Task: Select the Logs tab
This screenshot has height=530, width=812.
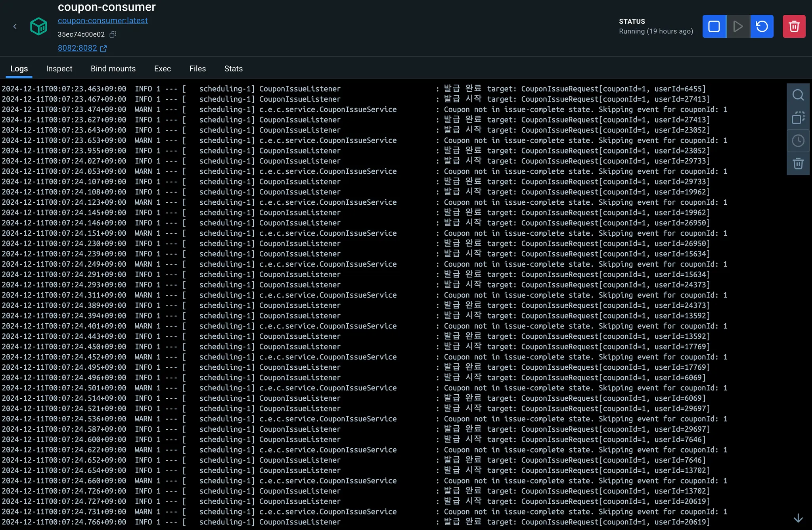Action: tap(19, 69)
